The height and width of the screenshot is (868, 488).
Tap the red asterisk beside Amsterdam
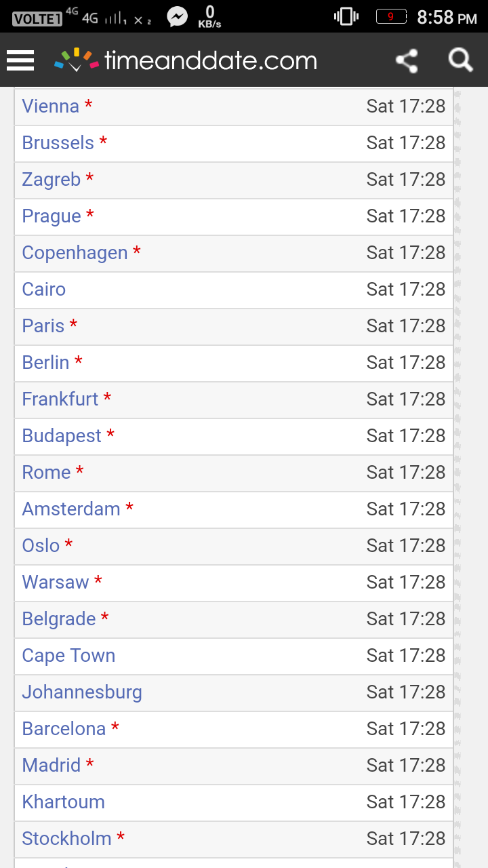(129, 507)
